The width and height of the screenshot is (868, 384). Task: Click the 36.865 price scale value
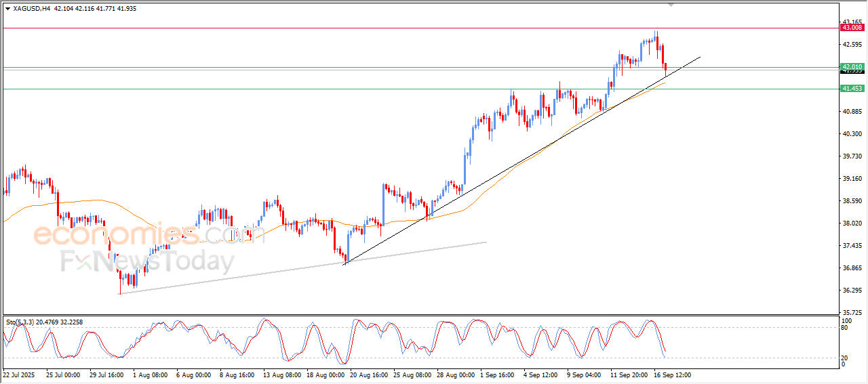851,268
